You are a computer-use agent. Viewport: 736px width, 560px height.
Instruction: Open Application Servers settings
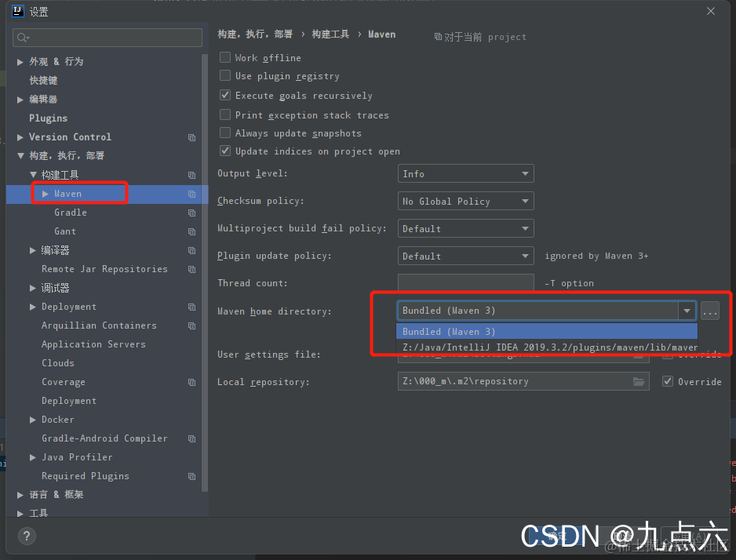pos(93,344)
